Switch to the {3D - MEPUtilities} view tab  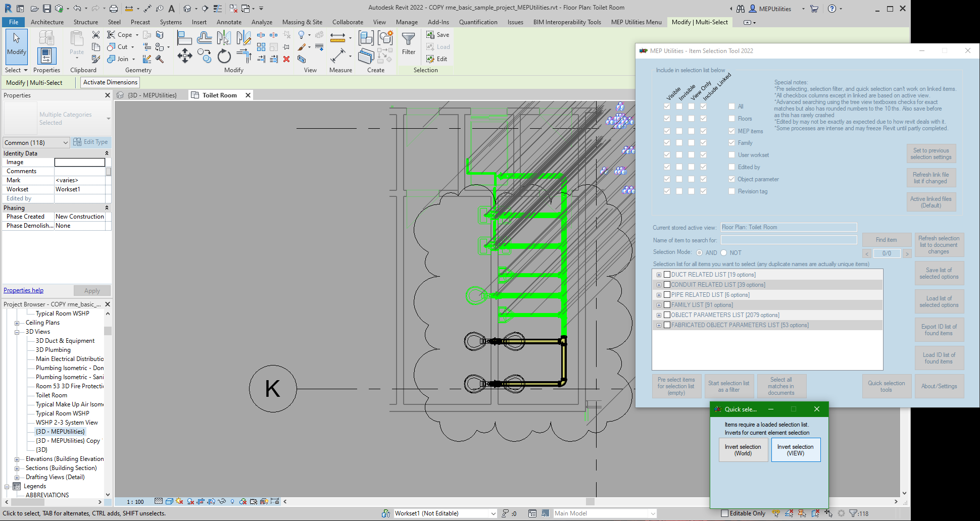coord(152,95)
